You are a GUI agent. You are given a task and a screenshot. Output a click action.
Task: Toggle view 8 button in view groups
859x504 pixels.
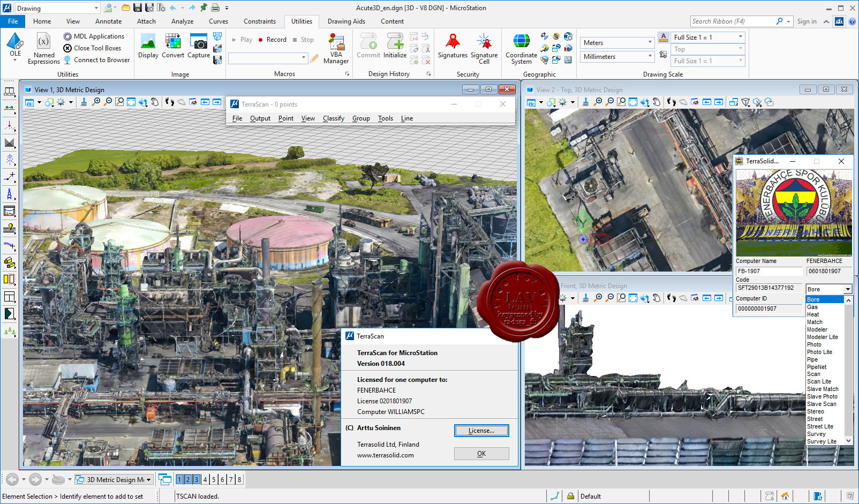[x=239, y=479]
